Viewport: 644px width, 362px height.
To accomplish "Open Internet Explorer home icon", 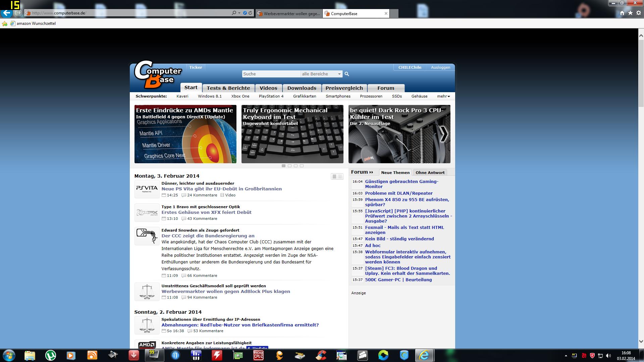I will [x=622, y=13].
